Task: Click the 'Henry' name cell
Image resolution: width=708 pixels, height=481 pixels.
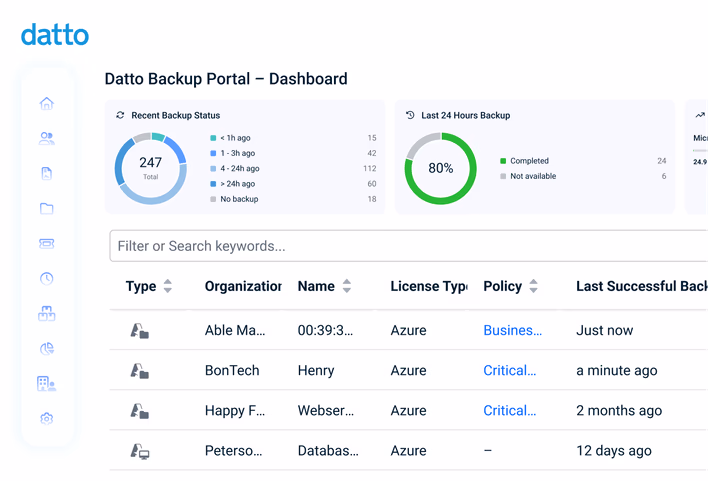Action: click(316, 370)
